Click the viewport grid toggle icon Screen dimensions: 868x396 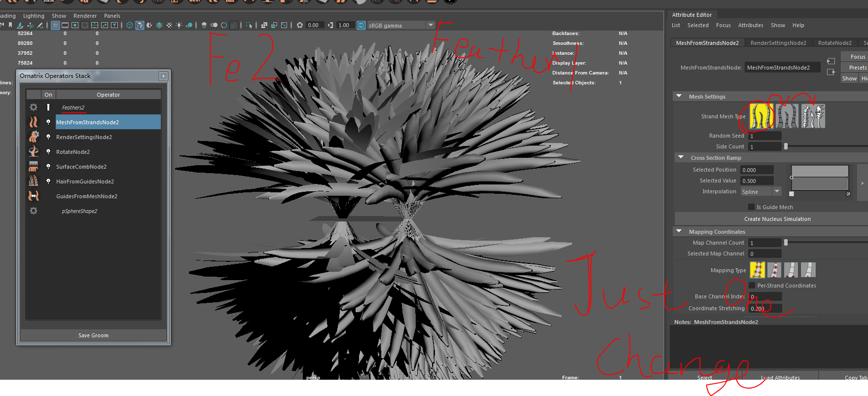click(55, 25)
